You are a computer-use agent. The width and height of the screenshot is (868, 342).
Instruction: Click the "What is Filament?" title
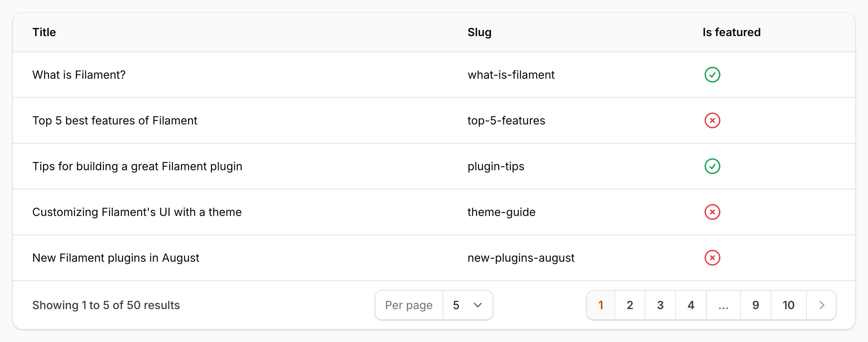click(x=79, y=75)
